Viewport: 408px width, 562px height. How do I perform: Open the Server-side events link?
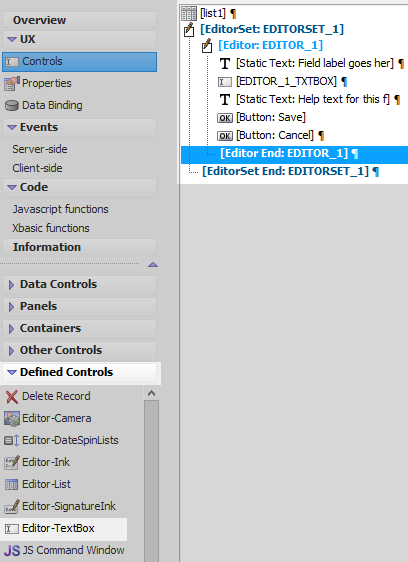click(x=40, y=149)
